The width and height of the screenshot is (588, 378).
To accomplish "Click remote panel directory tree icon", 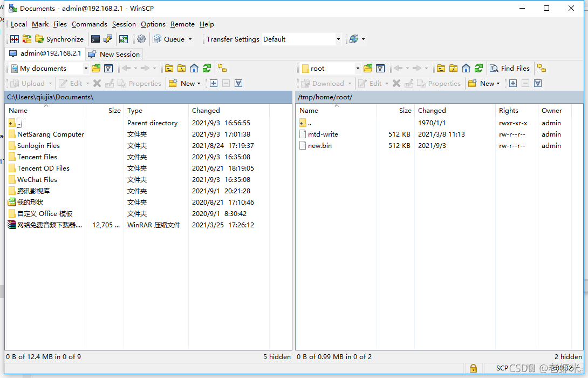I will tap(542, 69).
